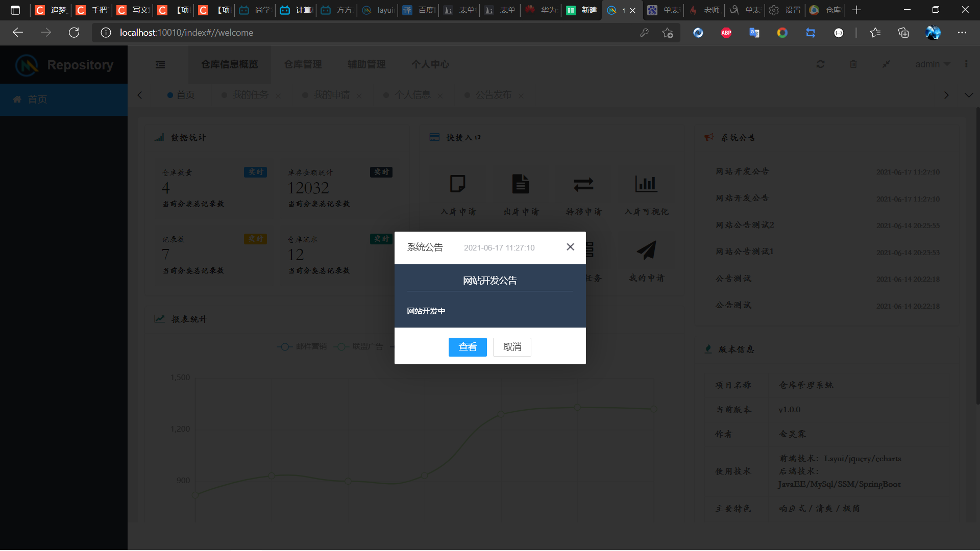Viewport: 980px width, 551px height.
Task: Click the sidebar collapse hamburger icon
Action: 160,65
